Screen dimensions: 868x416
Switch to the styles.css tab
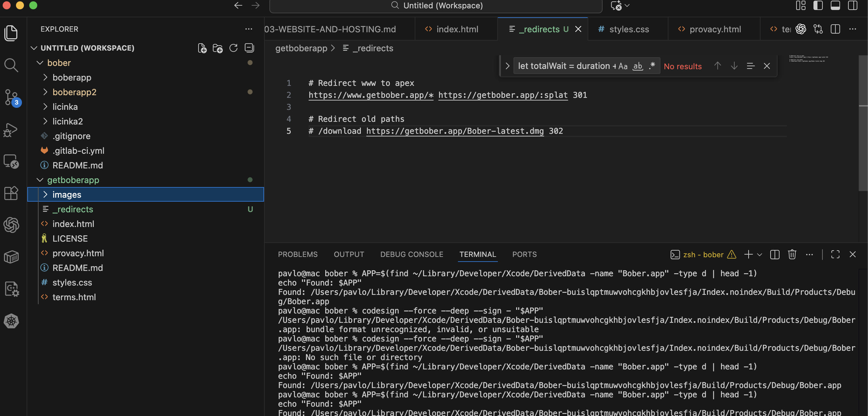coord(629,29)
